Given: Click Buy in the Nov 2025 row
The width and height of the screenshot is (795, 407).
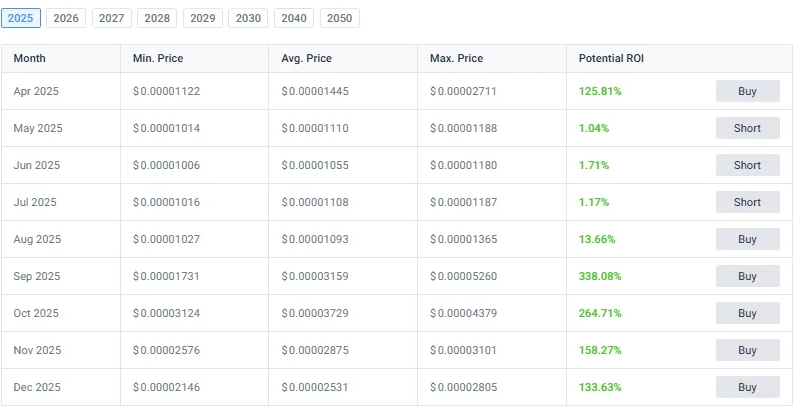Looking at the screenshot, I should tap(747, 350).
